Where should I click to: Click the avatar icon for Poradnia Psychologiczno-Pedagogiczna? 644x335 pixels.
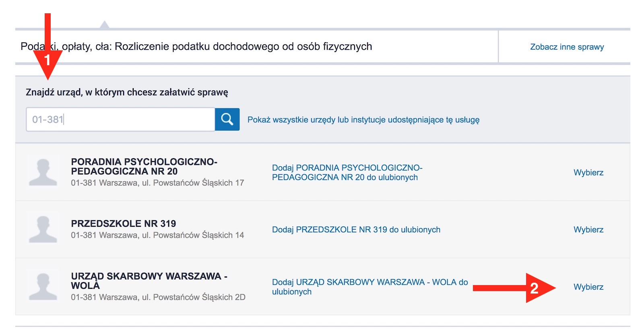pyautogui.click(x=43, y=172)
